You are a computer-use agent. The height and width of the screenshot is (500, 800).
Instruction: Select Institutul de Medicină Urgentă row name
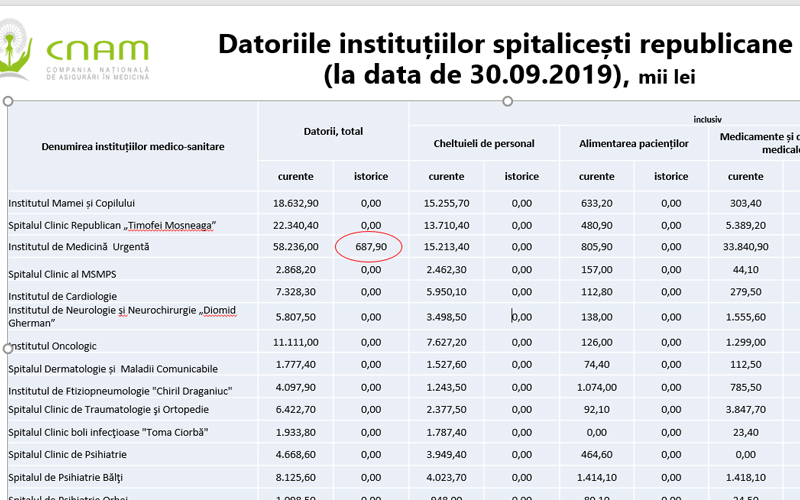click(79, 246)
